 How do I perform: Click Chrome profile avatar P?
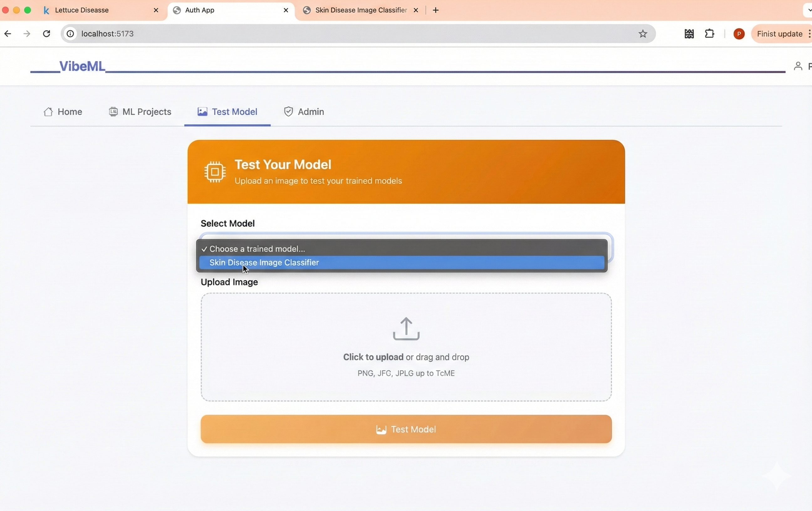pos(739,34)
